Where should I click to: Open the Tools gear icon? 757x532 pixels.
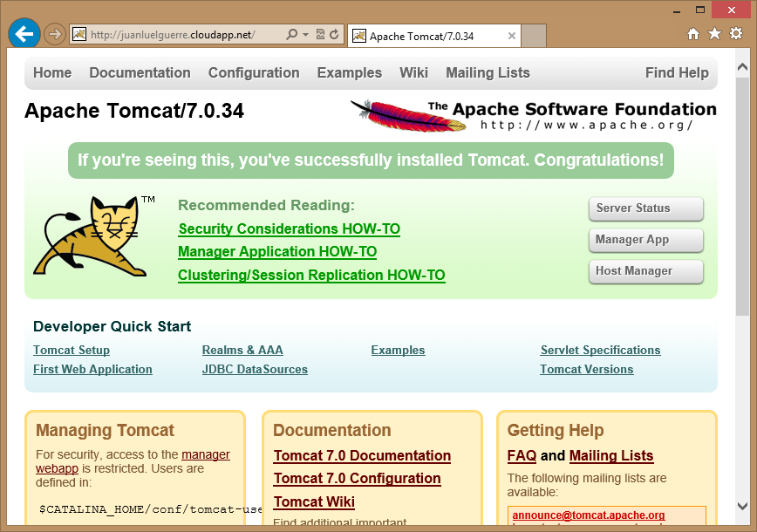point(735,34)
